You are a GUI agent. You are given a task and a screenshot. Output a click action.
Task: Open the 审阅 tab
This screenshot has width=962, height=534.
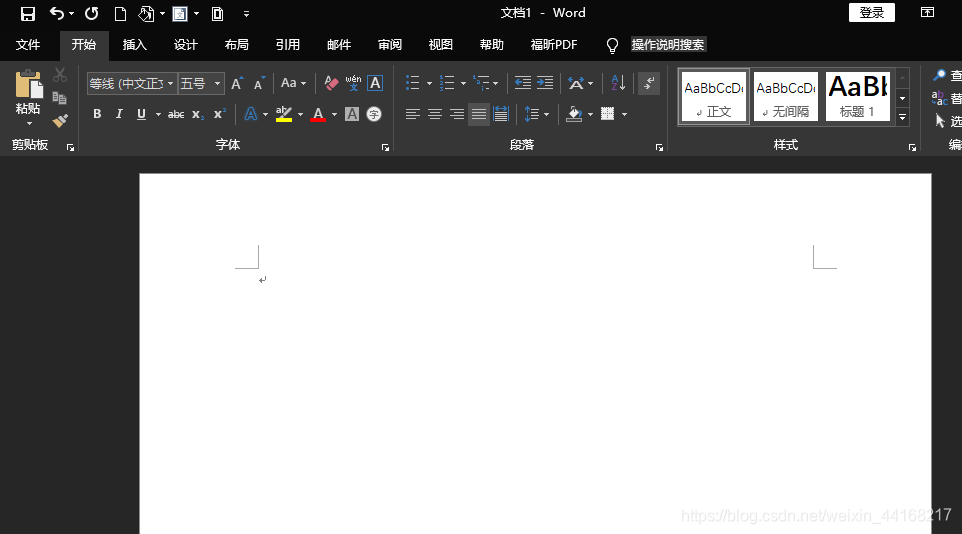pos(390,45)
